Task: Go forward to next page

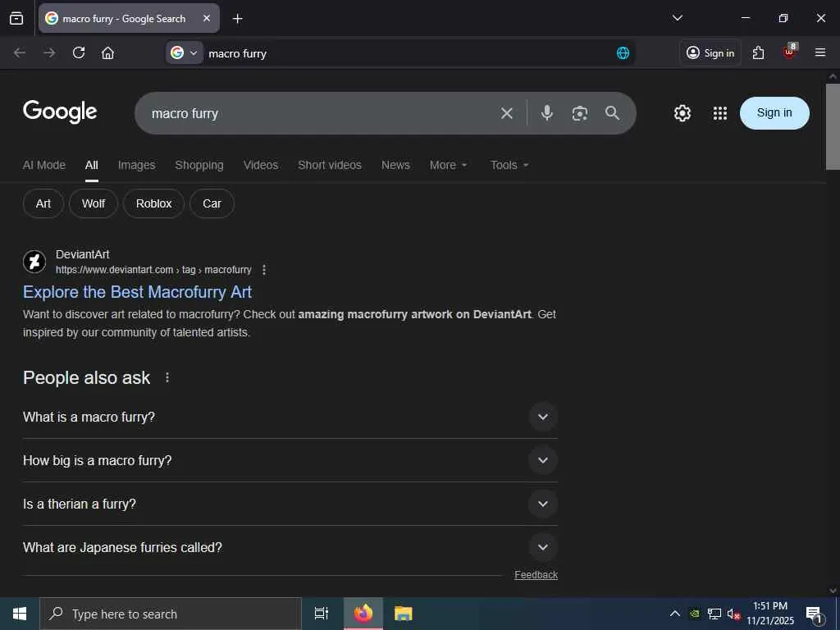Action: [x=49, y=53]
